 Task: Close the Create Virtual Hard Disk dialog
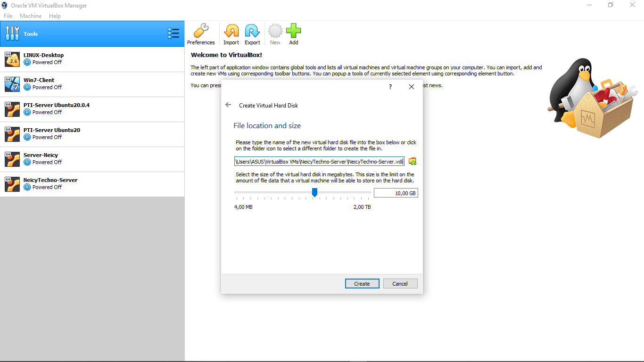412,87
